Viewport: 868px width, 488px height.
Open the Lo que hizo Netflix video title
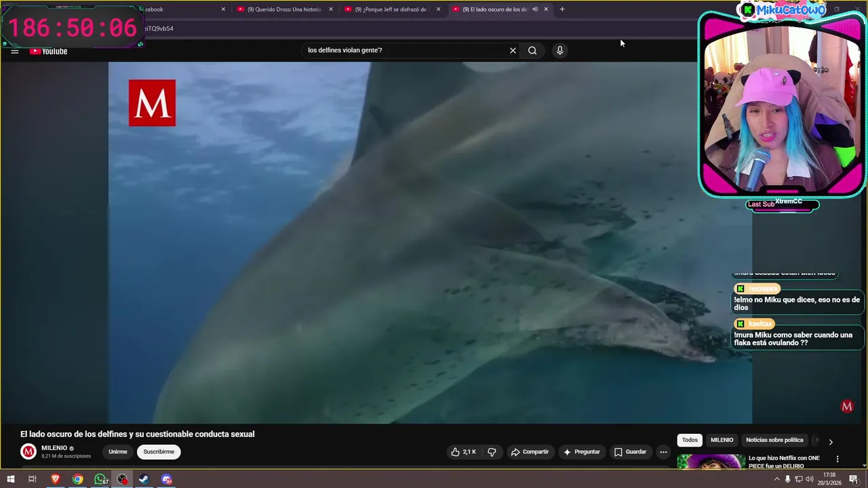tap(784, 462)
